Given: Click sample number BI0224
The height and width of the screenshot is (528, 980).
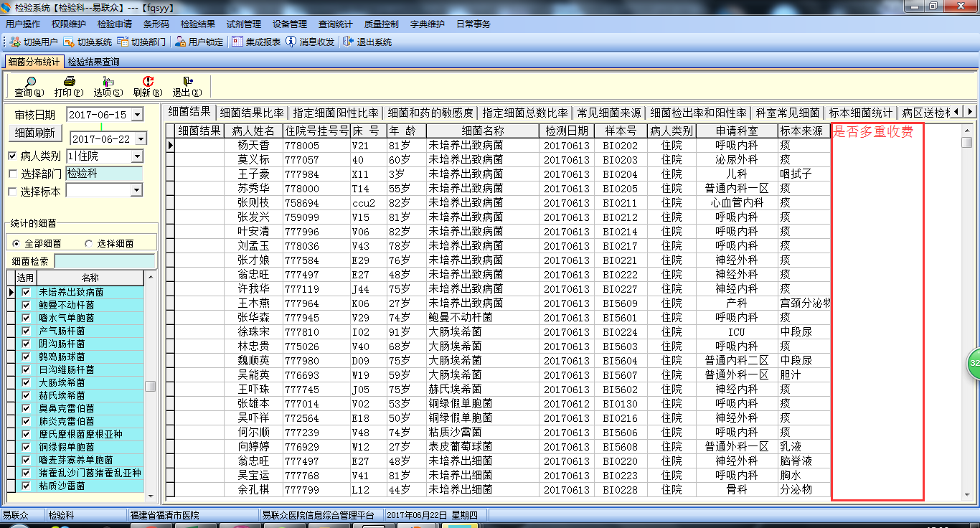Looking at the screenshot, I should pos(620,331).
